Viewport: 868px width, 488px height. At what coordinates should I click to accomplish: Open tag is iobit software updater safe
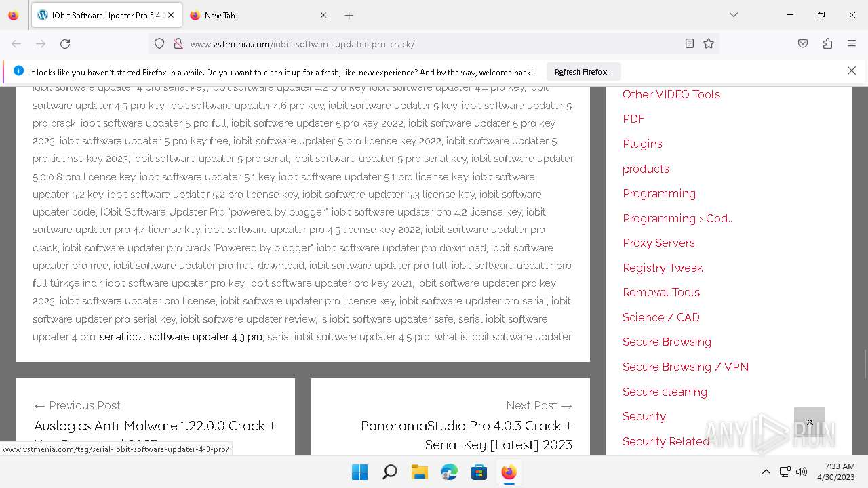[387, 319]
